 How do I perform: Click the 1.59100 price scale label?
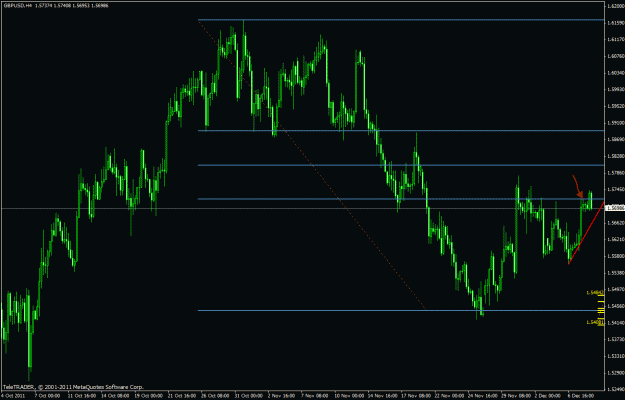coord(615,123)
